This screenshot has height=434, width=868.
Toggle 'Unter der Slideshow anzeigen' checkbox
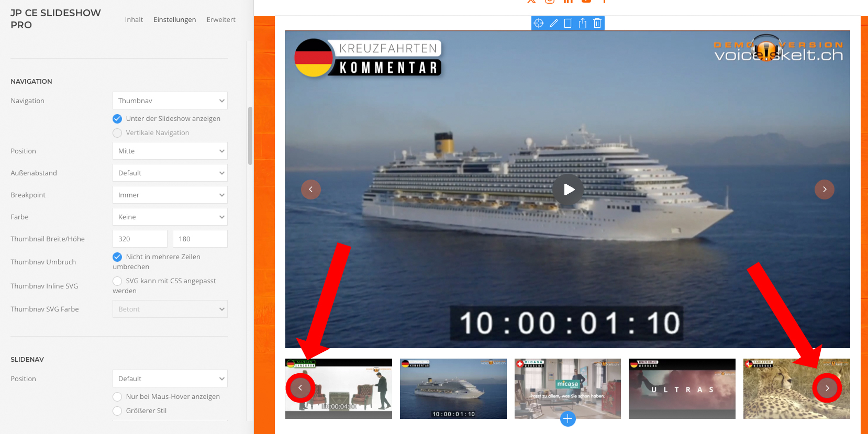(x=117, y=119)
